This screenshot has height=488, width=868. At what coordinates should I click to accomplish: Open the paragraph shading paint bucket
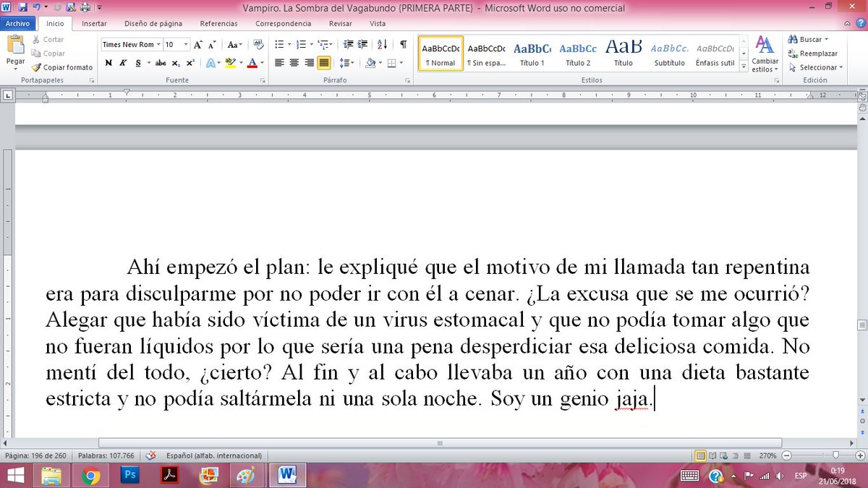pyautogui.click(x=370, y=63)
